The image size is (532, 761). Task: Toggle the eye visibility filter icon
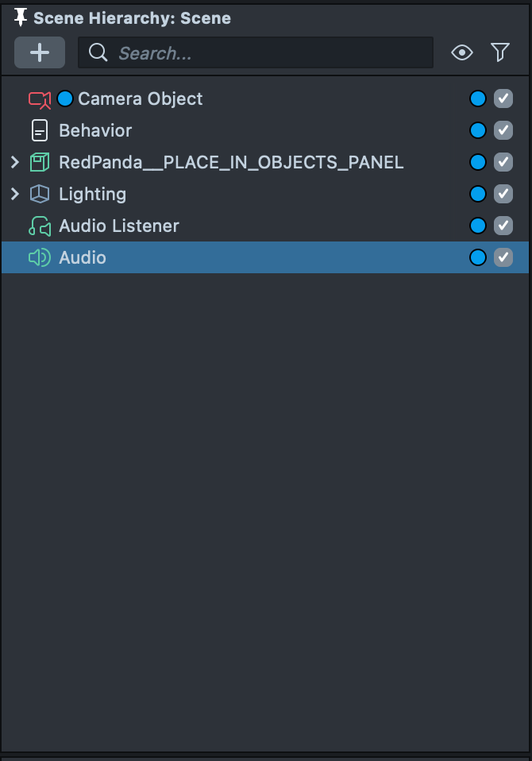coord(462,52)
